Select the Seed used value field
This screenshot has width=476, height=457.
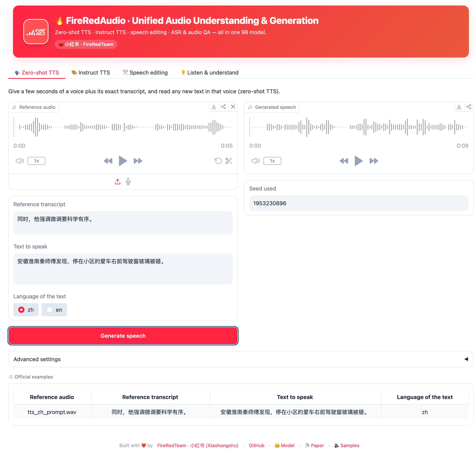pos(359,203)
